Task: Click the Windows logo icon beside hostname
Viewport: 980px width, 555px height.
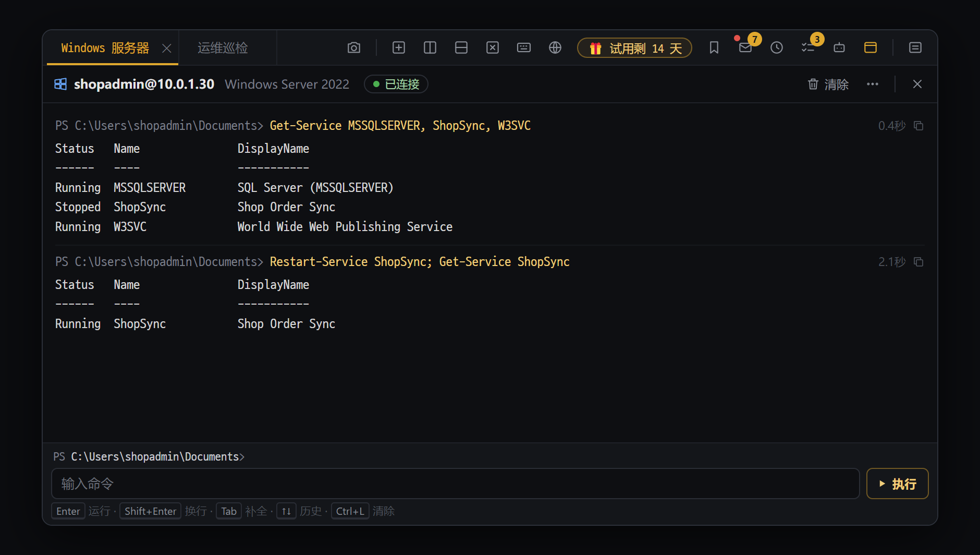Action: point(60,84)
